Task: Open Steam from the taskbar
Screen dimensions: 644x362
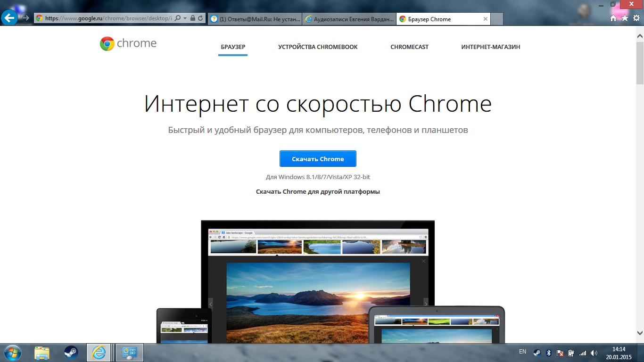Action: (x=71, y=353)
